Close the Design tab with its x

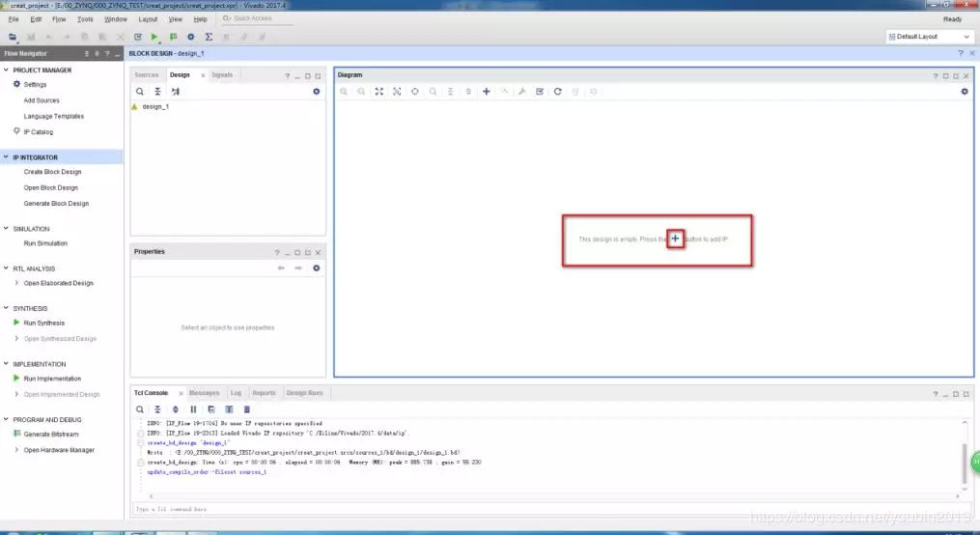203,75
